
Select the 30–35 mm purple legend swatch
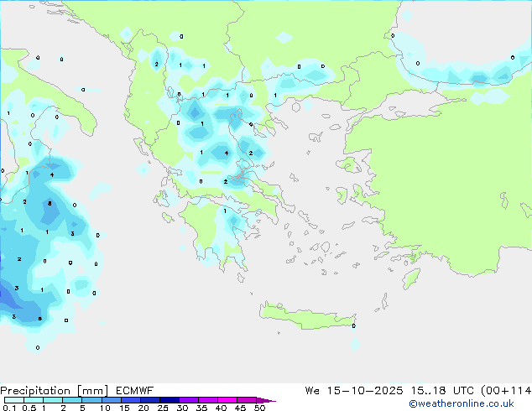(x=189, y=400)
